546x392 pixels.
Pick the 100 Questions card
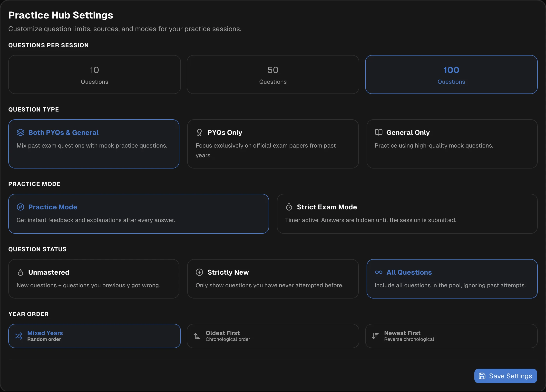(451, 75)
